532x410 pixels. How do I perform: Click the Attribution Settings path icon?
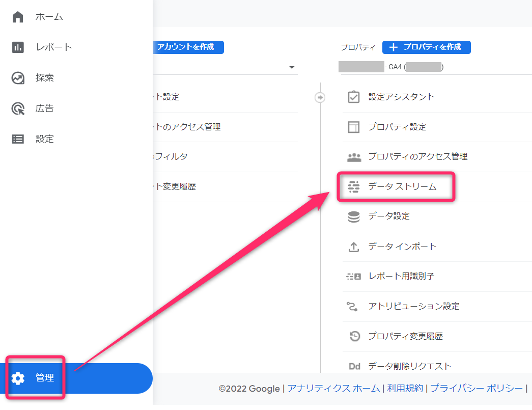(x=353, y=306)
